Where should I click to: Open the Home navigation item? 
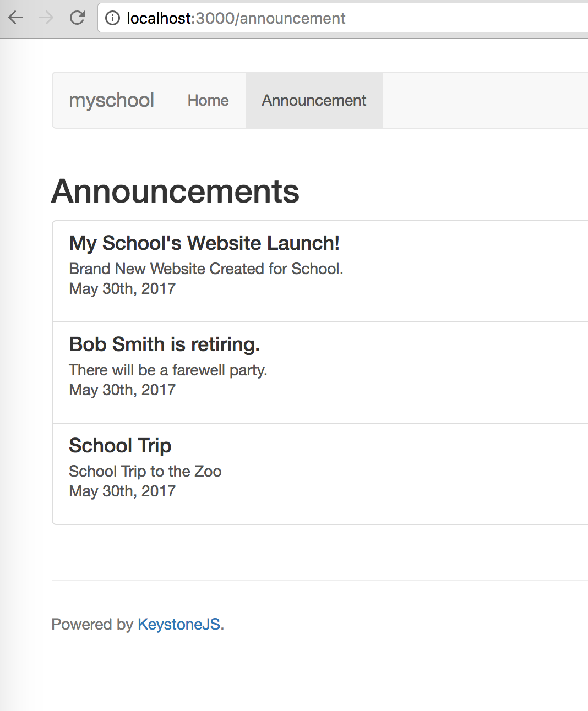208,100
